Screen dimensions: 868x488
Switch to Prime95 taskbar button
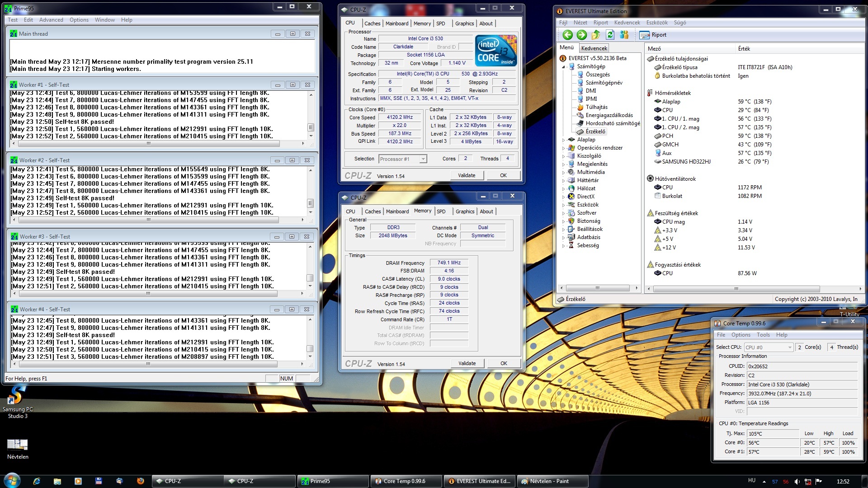click(333, 481)
